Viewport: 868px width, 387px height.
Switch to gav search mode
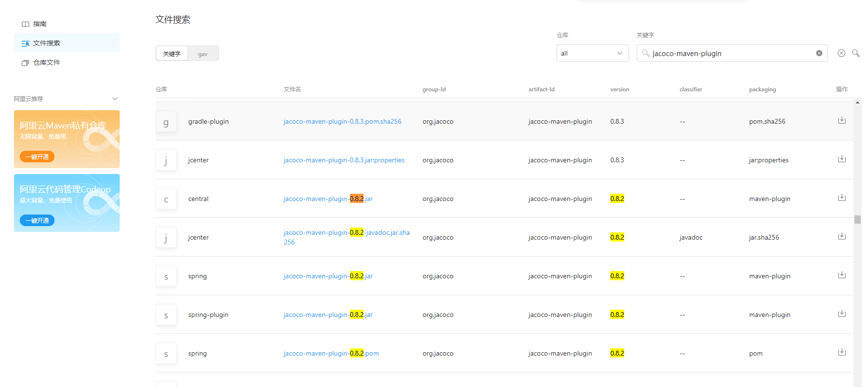203,54
